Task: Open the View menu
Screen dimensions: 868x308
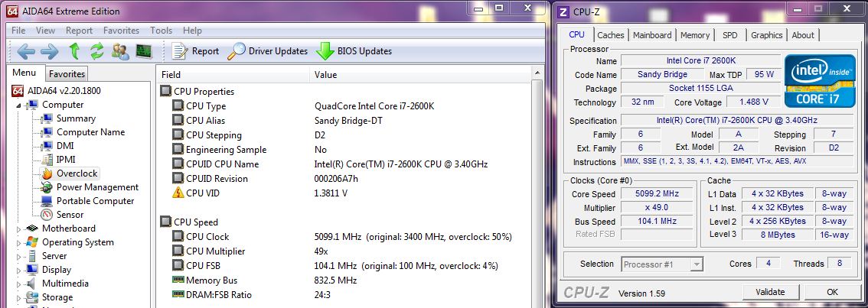Action: (45, 31)
